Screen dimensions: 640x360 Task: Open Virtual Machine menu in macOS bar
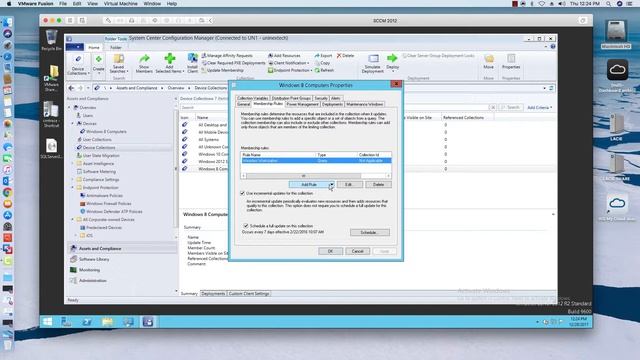point(120,4)
